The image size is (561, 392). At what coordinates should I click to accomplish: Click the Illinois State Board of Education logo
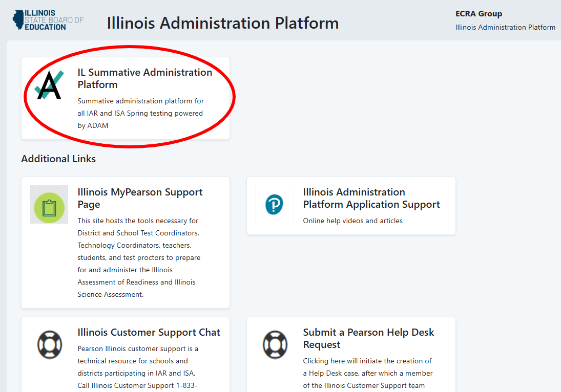click(x=48, y=20)
